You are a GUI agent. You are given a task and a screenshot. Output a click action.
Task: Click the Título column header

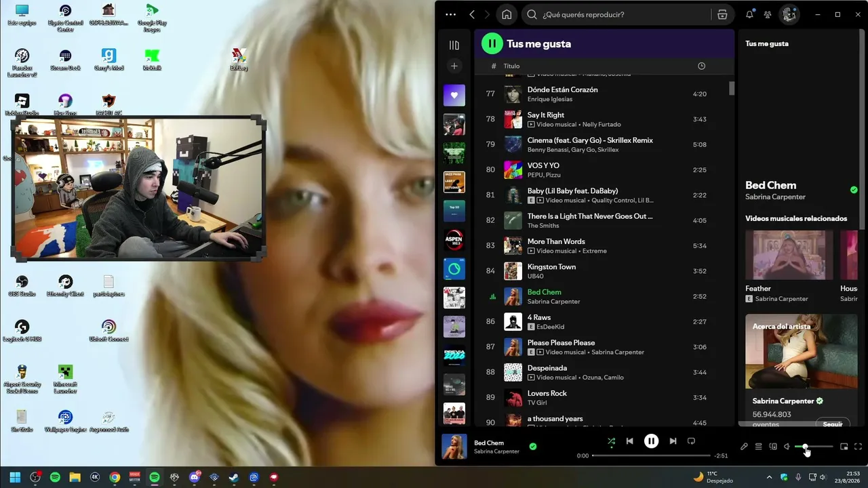[x=511, y=66]
